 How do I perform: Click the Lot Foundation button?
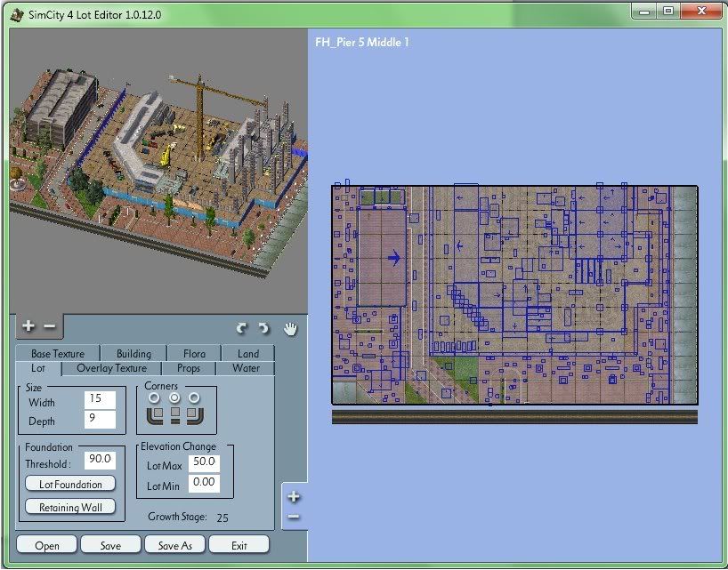coord(70,484)
